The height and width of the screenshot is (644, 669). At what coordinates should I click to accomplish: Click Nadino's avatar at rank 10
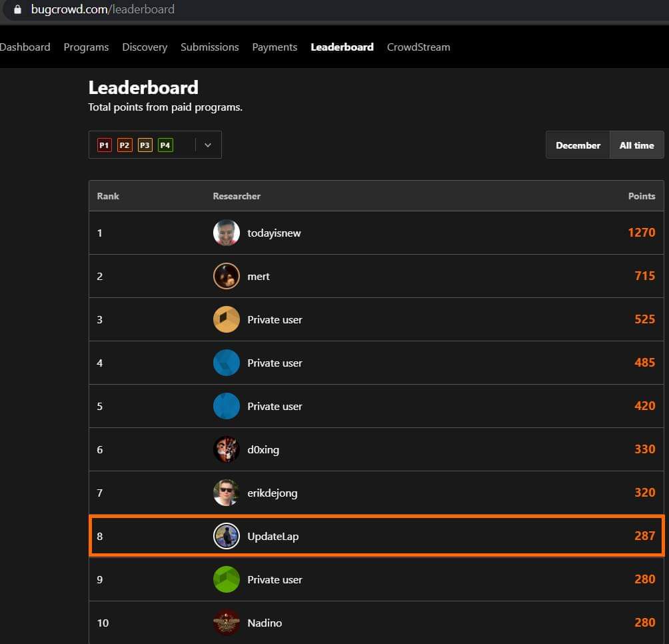coord(227,623)
